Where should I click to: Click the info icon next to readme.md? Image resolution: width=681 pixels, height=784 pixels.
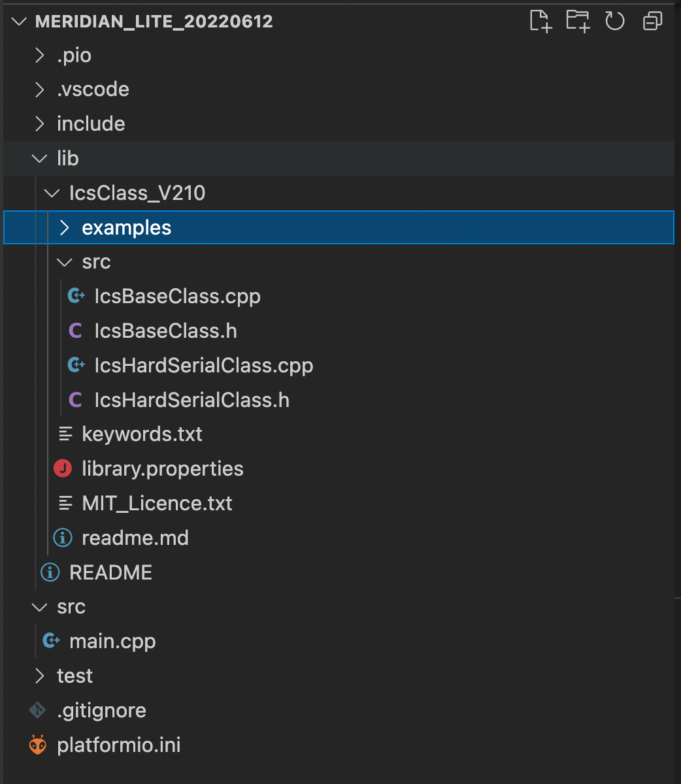[x=62, y=537]
